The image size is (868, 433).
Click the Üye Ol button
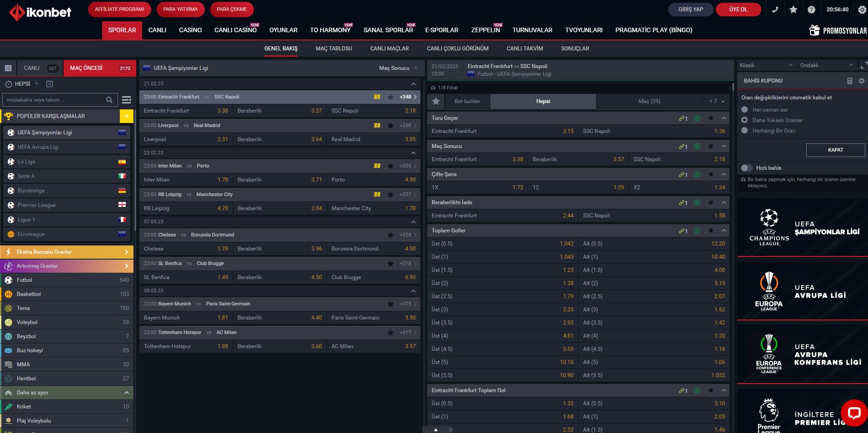(738, 10)
